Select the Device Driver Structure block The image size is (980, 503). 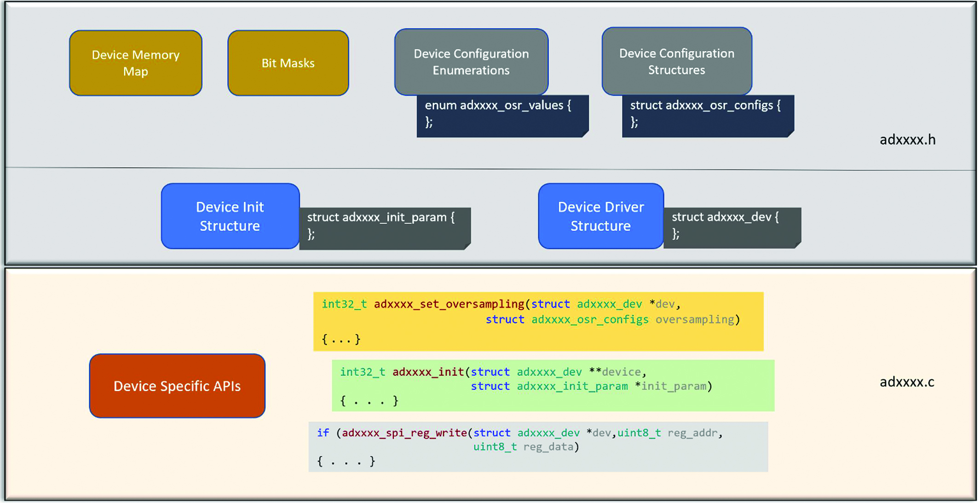(x=601, y=216)
